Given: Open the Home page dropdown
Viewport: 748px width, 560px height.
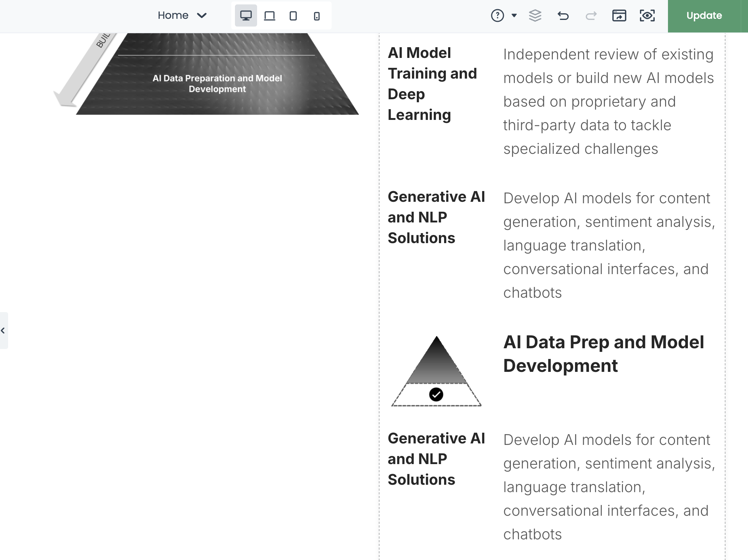Looking at the screenshot, I should 182,15.
